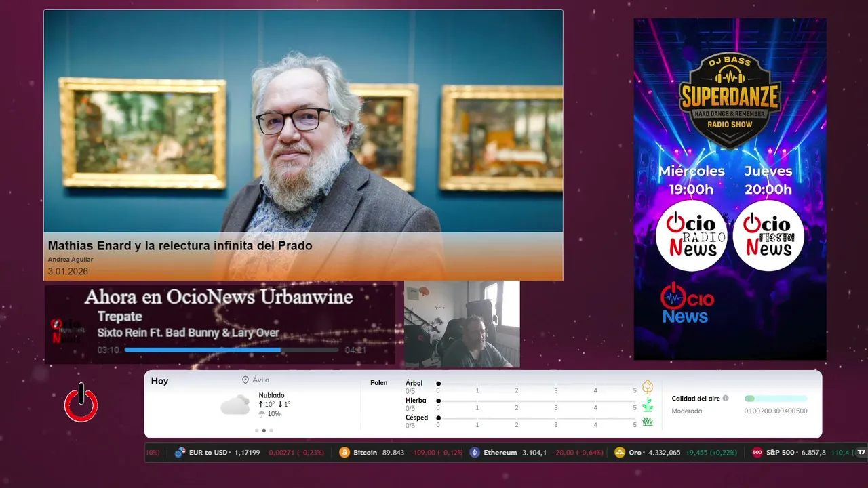The image size is (868, 488).
Task: Click the song title 'Trepate'
Action: coord(119,317)
